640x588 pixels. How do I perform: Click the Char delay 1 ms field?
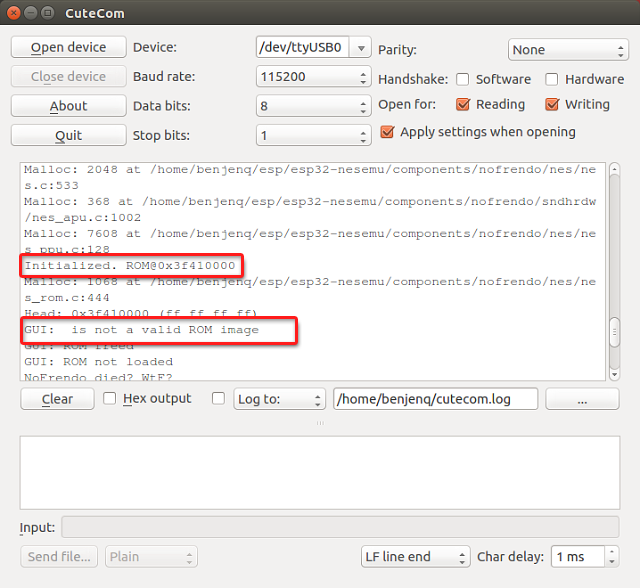[x=578, y=557]
